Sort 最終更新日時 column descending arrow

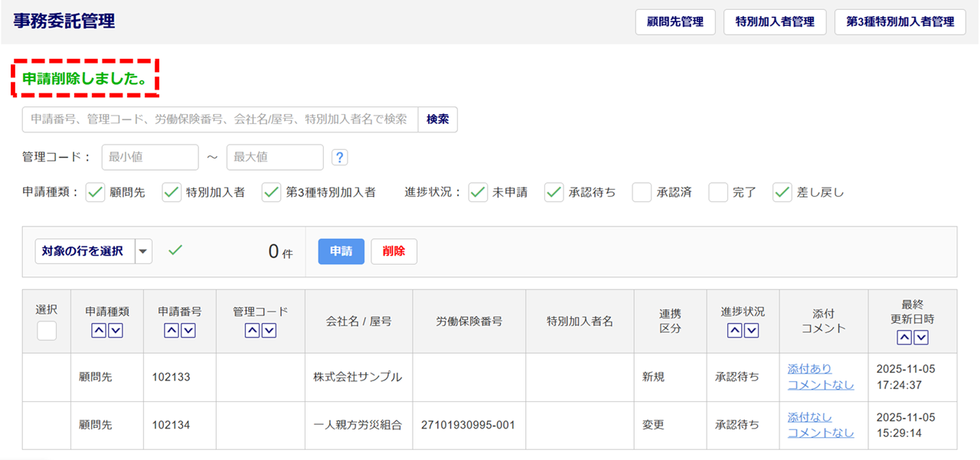click(x=921, y=338)
